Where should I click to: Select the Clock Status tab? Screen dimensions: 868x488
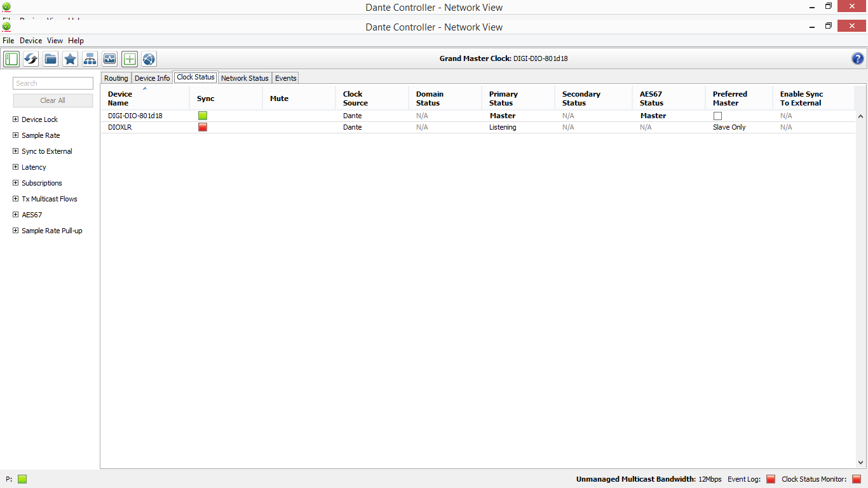[196, 77]
